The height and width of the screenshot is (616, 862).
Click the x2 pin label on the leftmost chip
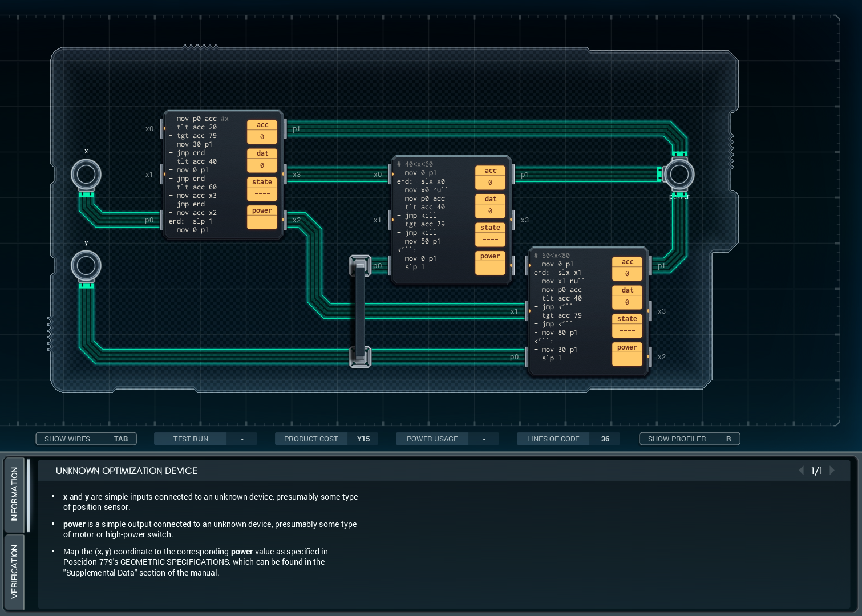point(296,220)
